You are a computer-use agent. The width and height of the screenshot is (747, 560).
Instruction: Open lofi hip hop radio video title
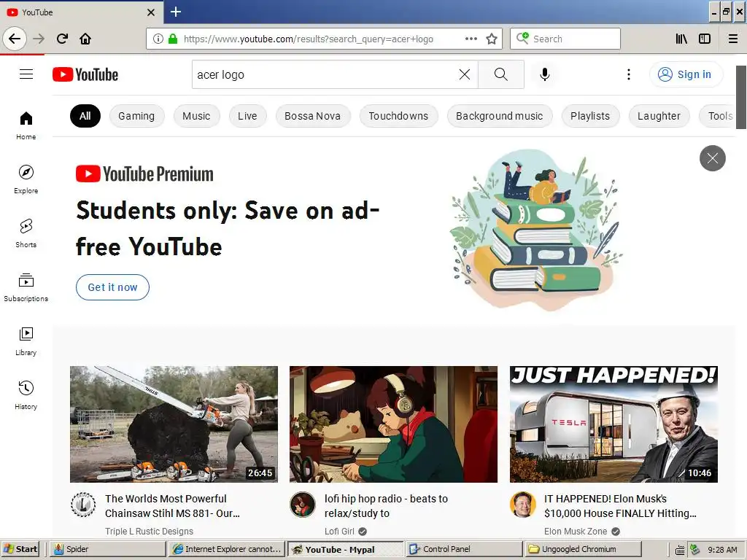[x=387, y=506]
